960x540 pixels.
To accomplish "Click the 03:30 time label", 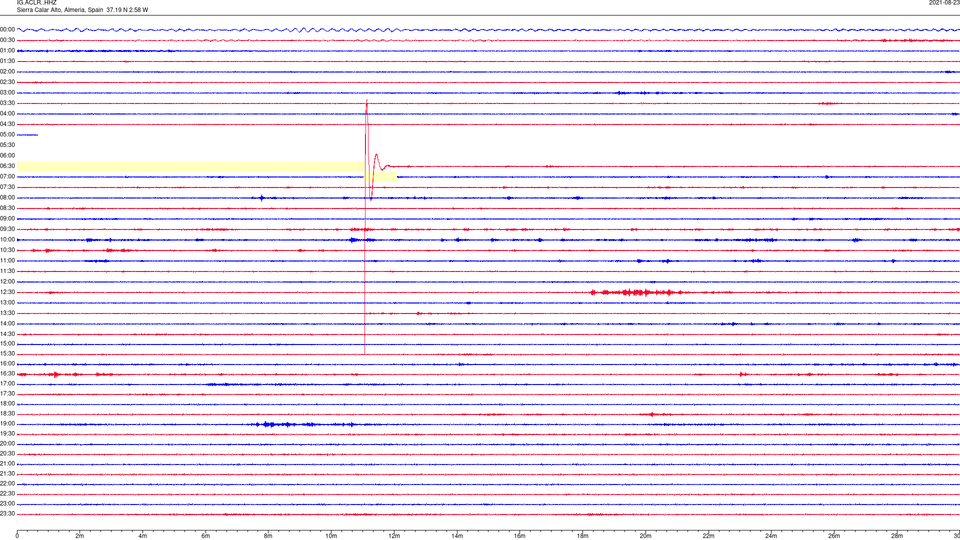I will coord(7,103).
